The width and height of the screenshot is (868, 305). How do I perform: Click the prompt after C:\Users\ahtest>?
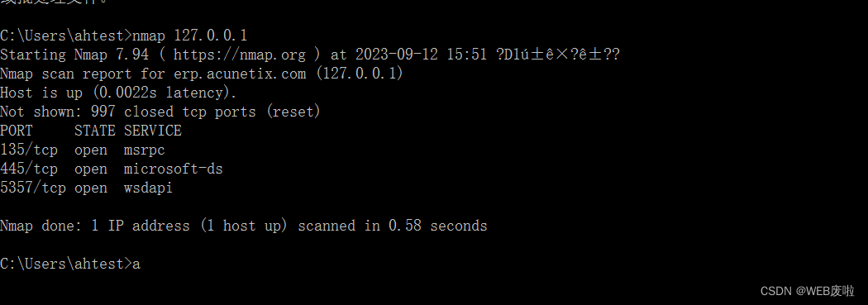coord(136,264)
